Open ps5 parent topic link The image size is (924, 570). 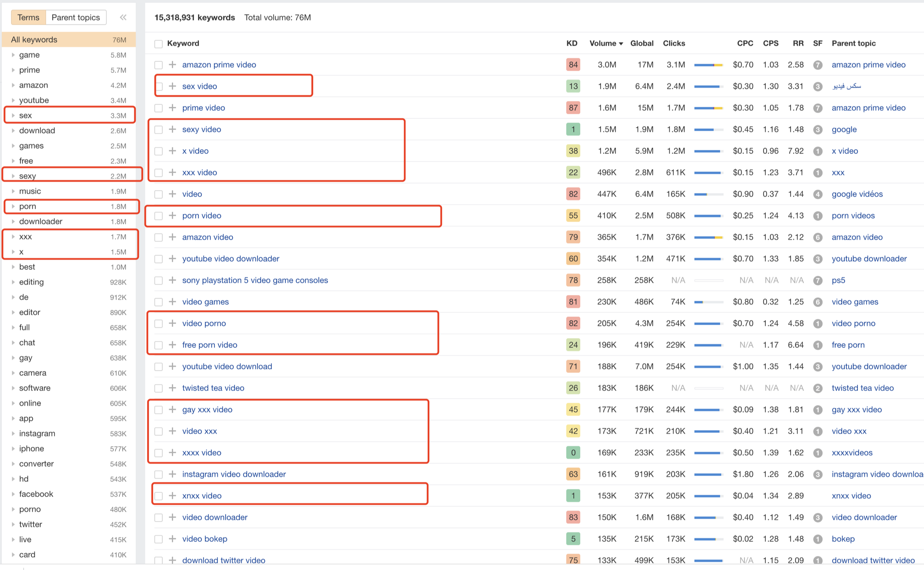tap(838, 280)
